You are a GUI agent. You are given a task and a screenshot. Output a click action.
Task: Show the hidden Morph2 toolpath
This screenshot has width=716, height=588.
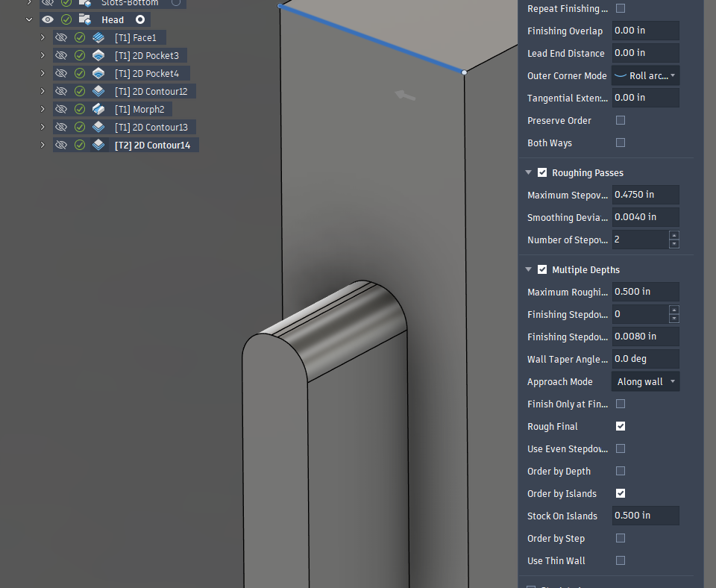60,109
